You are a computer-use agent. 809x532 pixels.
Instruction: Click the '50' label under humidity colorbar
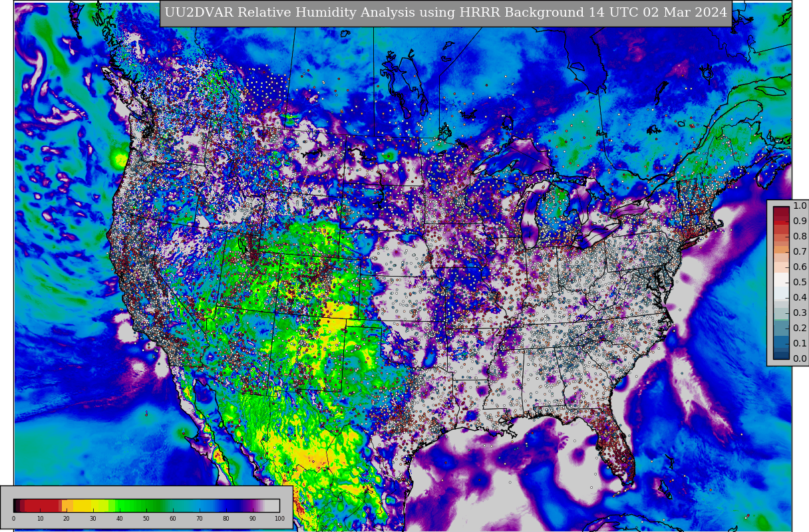(x=146, y=519)
